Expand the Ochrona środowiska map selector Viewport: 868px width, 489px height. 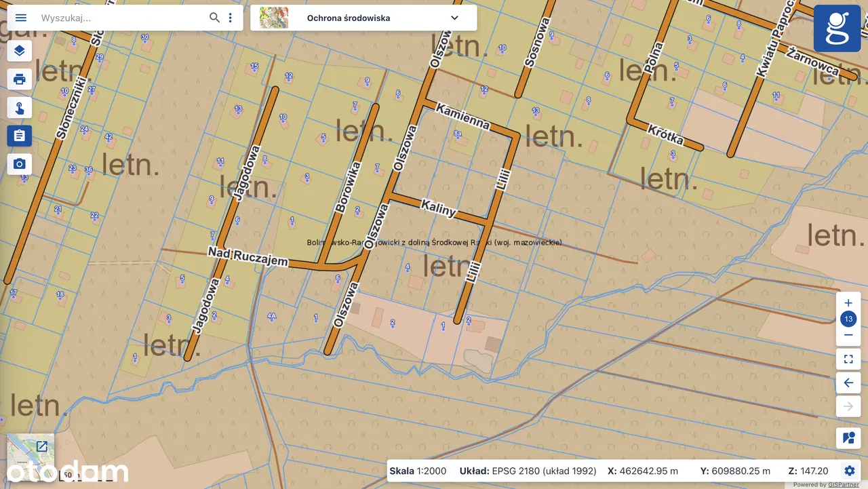[x=454, y=18]
